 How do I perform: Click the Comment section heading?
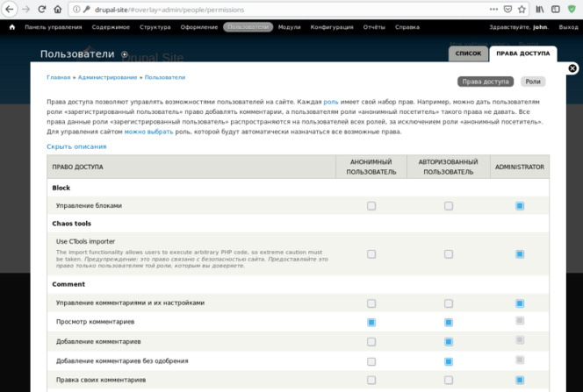click(68, 284)
